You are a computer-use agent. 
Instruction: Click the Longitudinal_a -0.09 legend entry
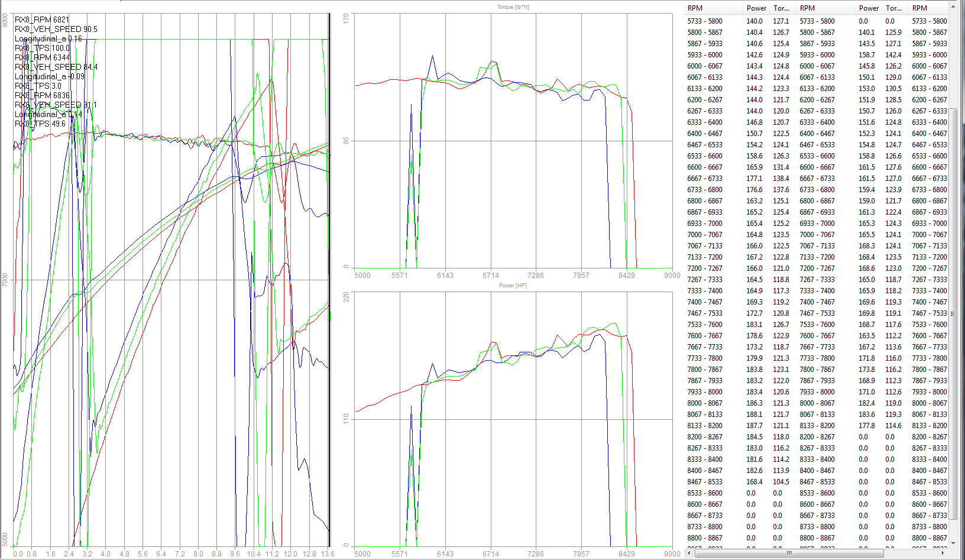pos(50,76)
